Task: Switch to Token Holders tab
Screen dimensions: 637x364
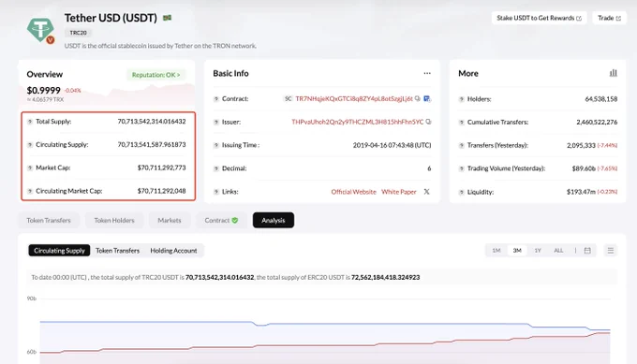Action: tap(114, 220)
